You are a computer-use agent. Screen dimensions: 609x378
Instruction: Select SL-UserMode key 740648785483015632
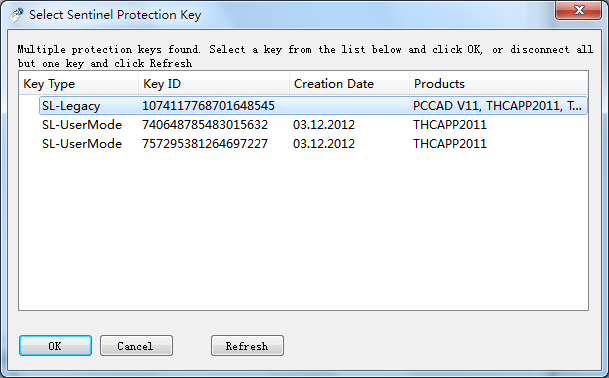click(x=313, y=125)
